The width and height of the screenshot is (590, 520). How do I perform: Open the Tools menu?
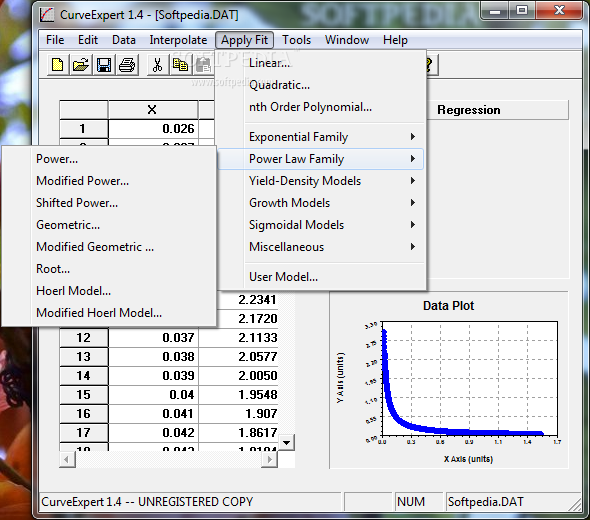click(297, 40)
